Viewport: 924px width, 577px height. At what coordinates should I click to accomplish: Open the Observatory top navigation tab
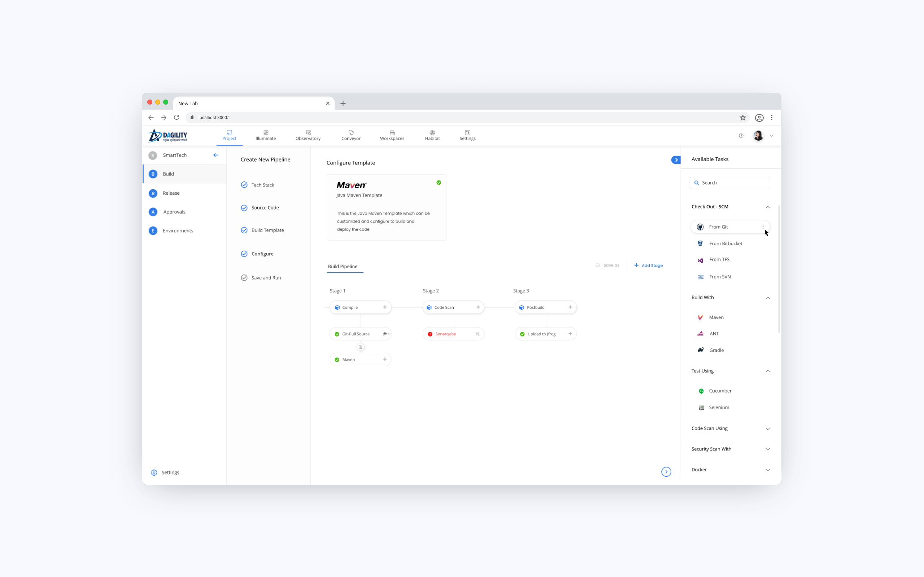pyautogui.click(x=308, y=135)
